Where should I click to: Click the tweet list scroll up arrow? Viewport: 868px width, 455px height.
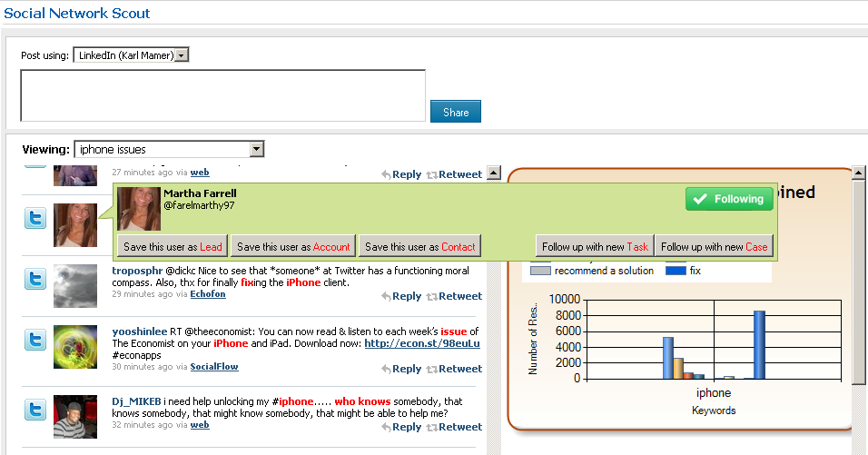point(494,173)
